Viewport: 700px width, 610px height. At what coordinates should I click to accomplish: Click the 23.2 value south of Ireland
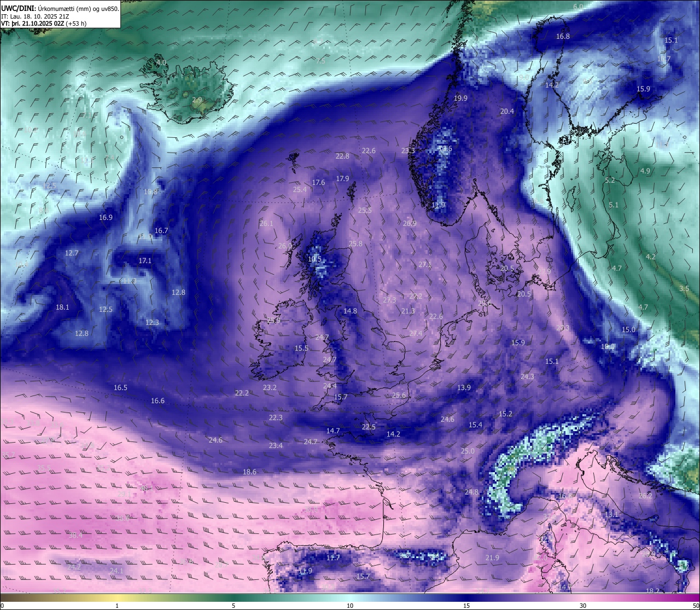[x=270, y=387]
